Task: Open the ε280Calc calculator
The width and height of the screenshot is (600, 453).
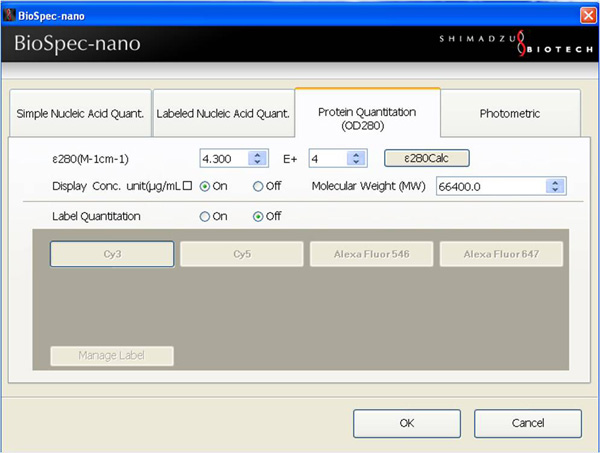Action: (x=427, y=158)
